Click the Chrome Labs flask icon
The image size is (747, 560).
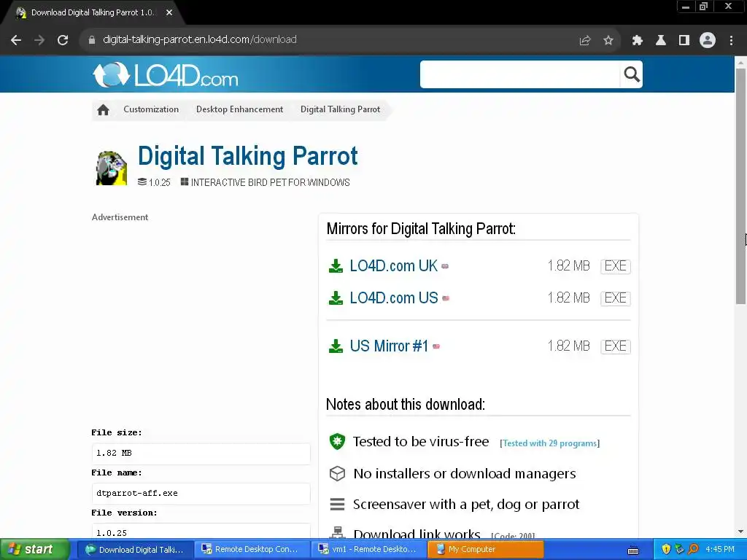click(x=661, y=41)
